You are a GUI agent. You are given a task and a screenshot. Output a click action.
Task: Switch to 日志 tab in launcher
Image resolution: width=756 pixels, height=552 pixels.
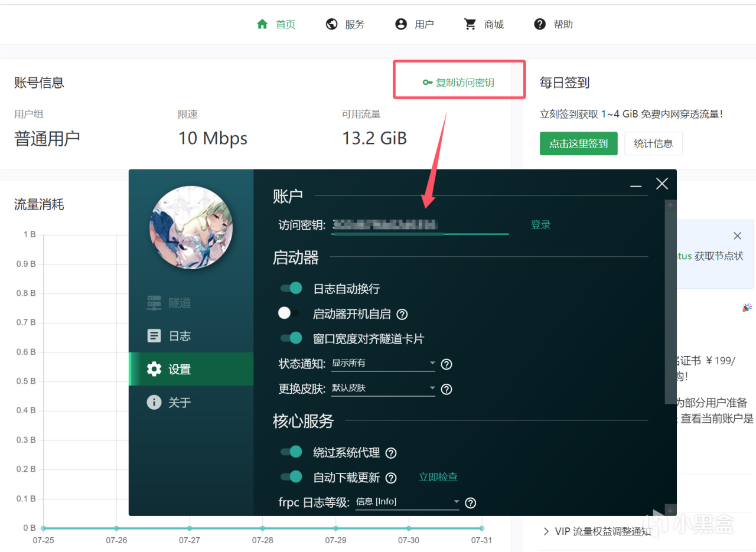191,336
